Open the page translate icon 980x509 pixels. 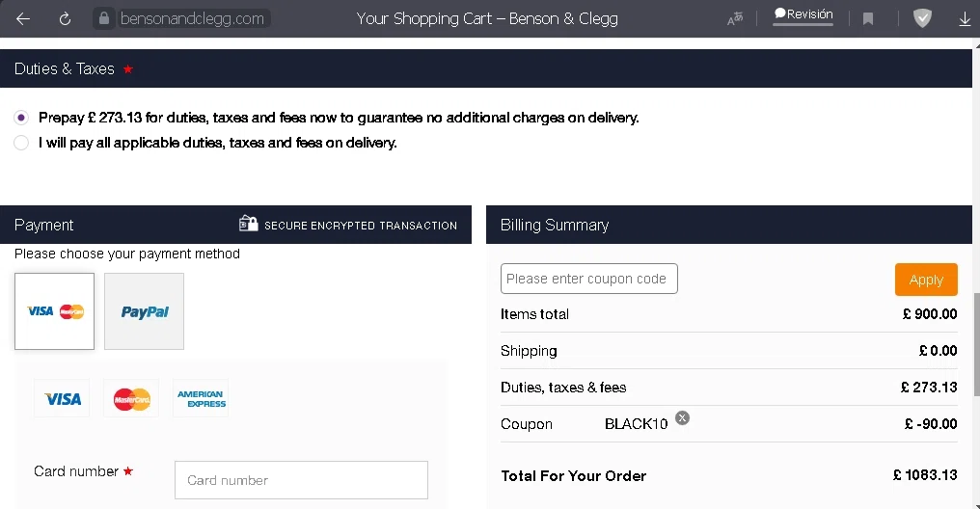735,18
